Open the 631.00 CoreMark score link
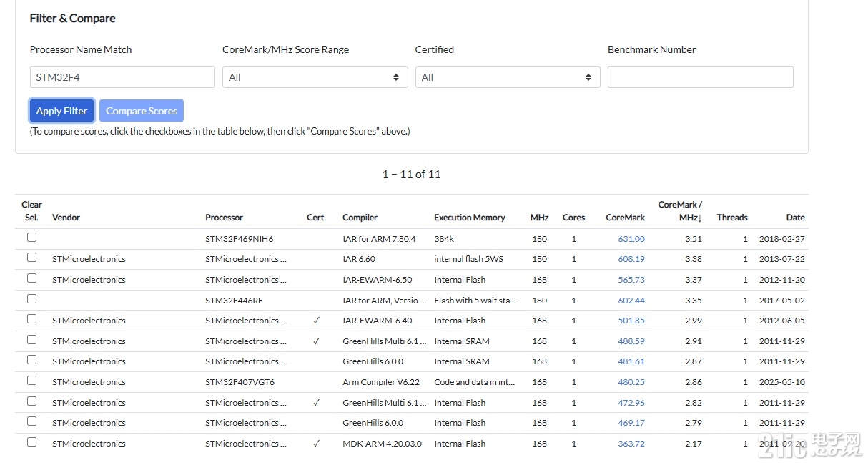Screen dimensions: 868x463 point(631,239)
